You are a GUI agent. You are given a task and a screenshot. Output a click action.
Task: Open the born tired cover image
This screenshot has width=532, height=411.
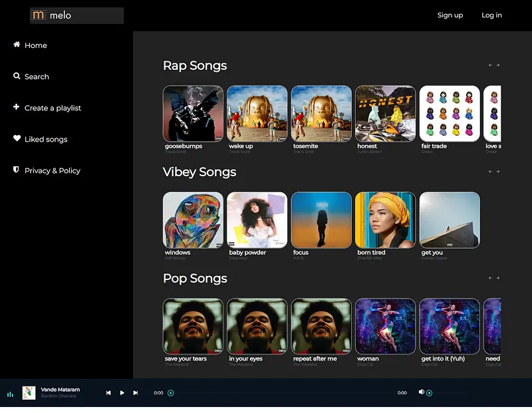(x=386, y=220)
